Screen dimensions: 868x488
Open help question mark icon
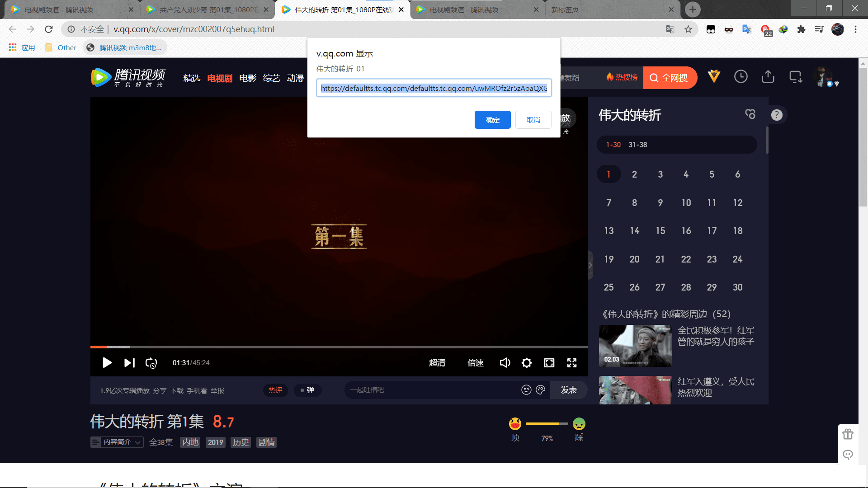click(x=777, y=115)
